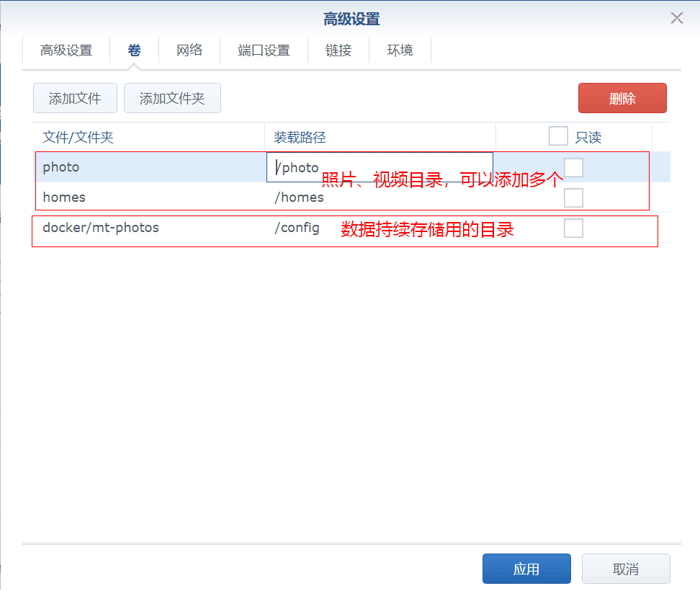Viewport: 700px width, 591px height.
Task: Enable read-only for the photo row
Action: click(573, 167)
